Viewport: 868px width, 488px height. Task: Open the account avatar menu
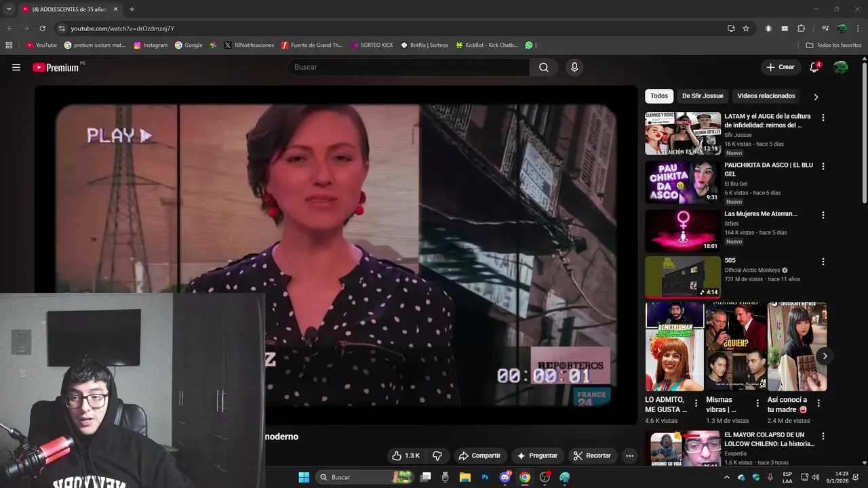pyautogui.click(x=841, y=67)
